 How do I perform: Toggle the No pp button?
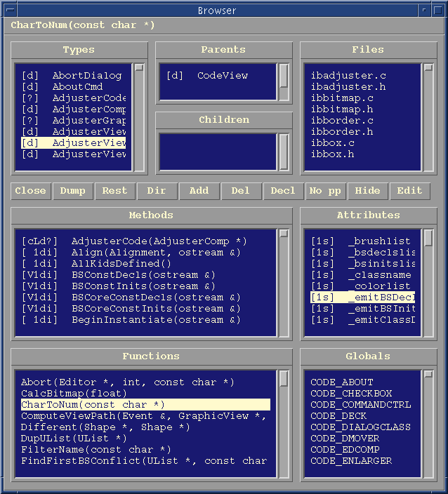(x=326, y=191)
